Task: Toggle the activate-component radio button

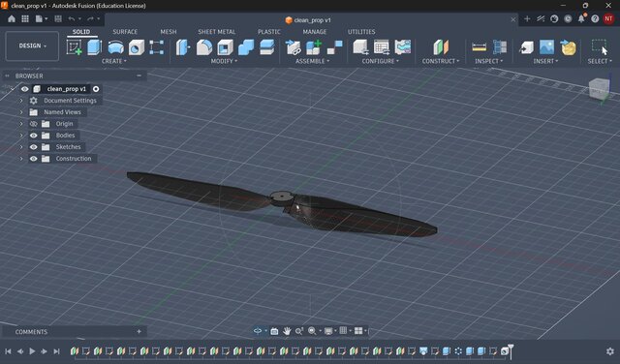Action: 96,89
